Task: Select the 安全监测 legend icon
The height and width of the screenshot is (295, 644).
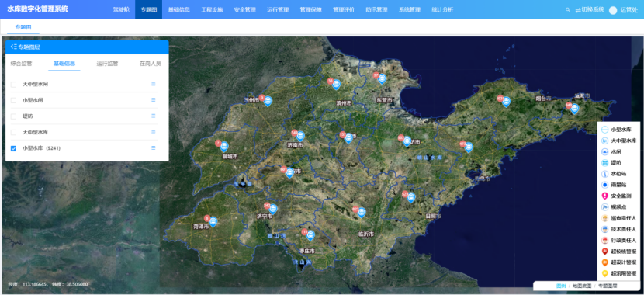Action: point(604,196)
